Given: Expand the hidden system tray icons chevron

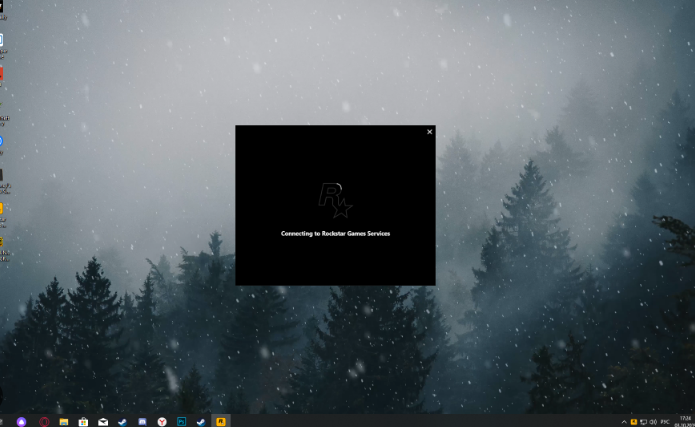Looking at the screenshot, I should 624,422.
